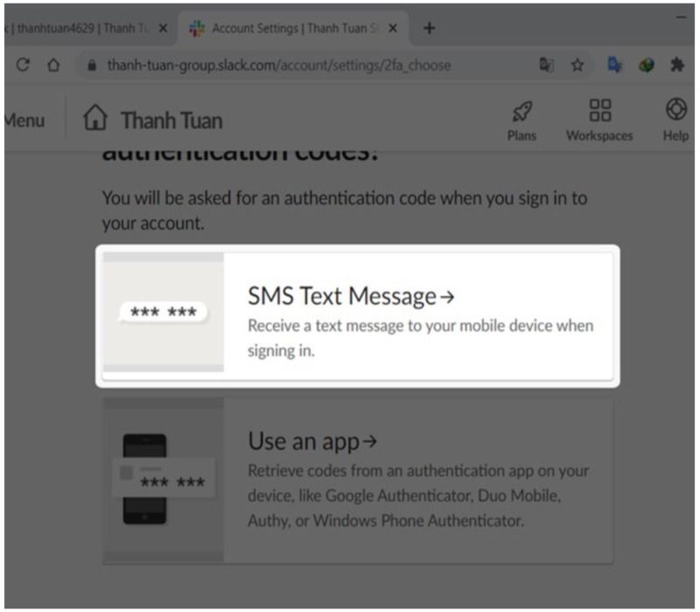Screen dimensions: 700x612
Task: Open Workspaces via the grid icon
Action: click(x=599, y=121)
